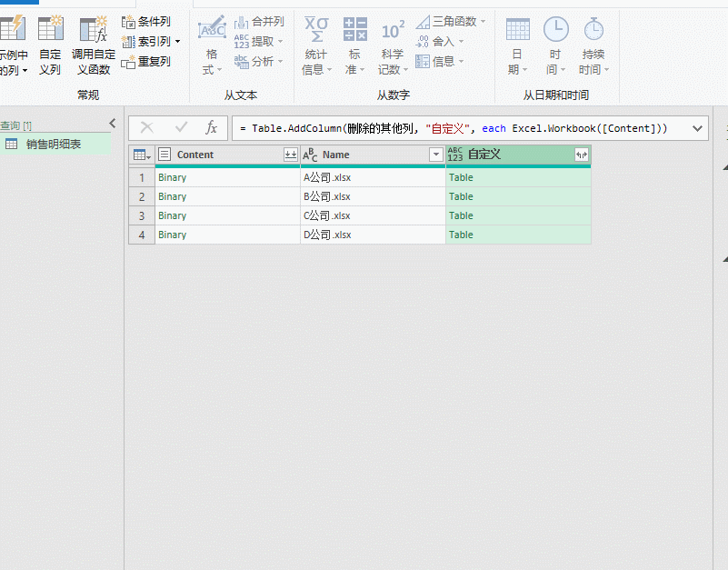
Task: Select the Content column header
Action: (x=227, y=155)
